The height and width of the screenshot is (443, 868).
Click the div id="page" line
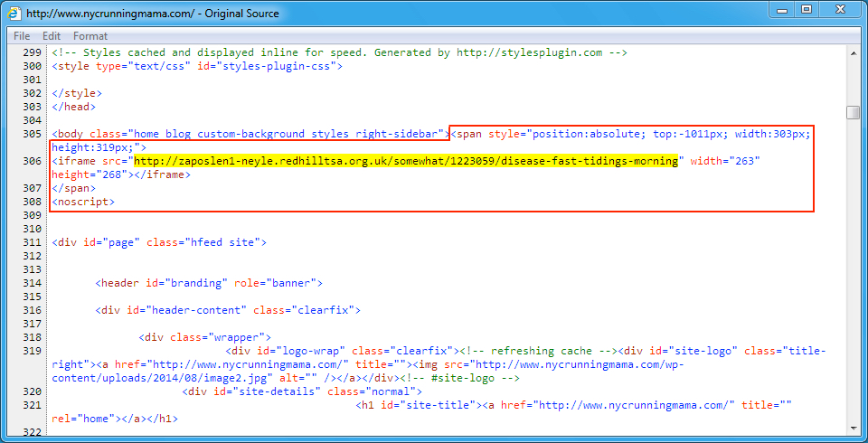[158, 242]
